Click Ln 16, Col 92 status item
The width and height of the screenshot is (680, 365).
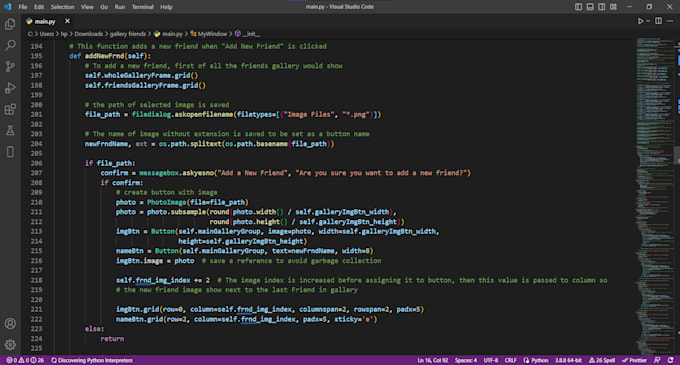click(x=433, y=360)
